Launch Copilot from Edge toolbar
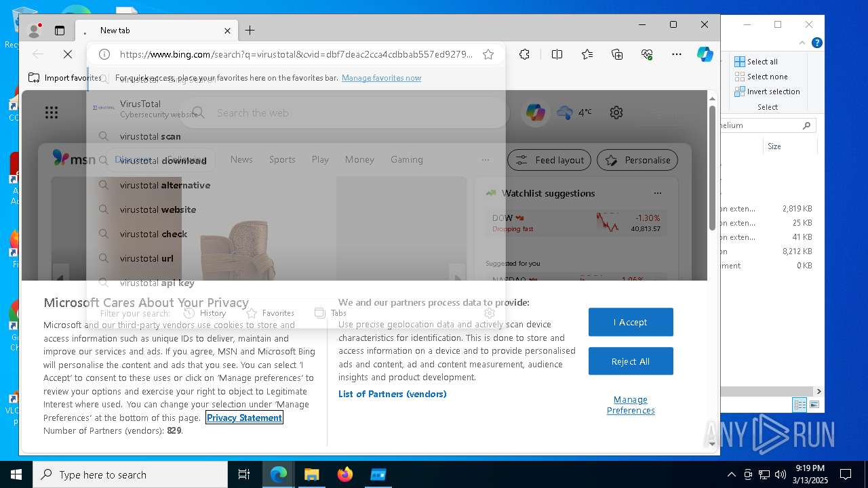The height and width of the screenshot is (488, 868). 705,54
